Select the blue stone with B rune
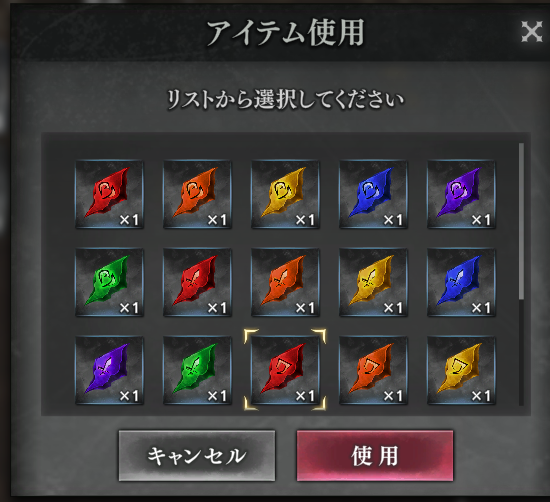Viewport: 550px width, 502px height. pos(374,194)
